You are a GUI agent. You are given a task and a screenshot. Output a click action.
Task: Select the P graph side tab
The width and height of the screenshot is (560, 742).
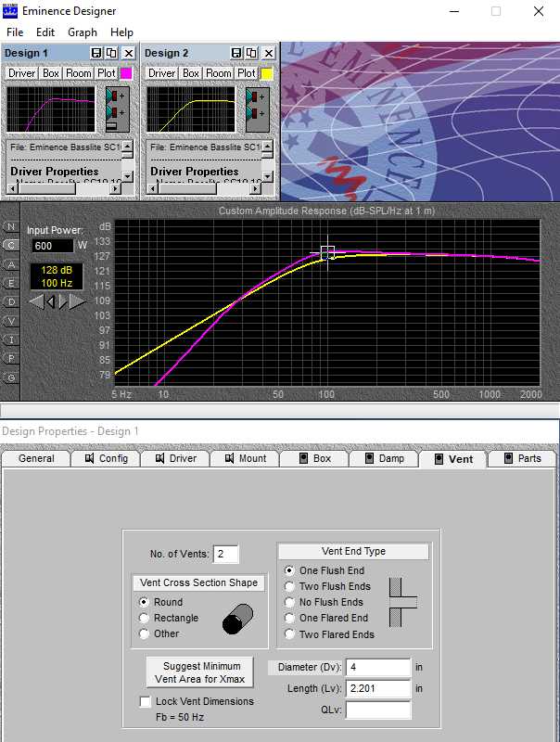[x=11, y=359]
